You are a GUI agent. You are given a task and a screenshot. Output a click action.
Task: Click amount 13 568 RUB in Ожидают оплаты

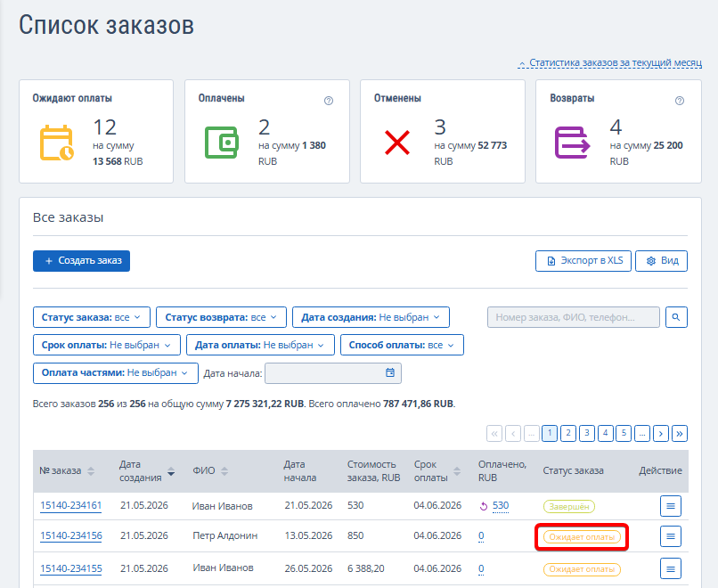coord(118,161)
